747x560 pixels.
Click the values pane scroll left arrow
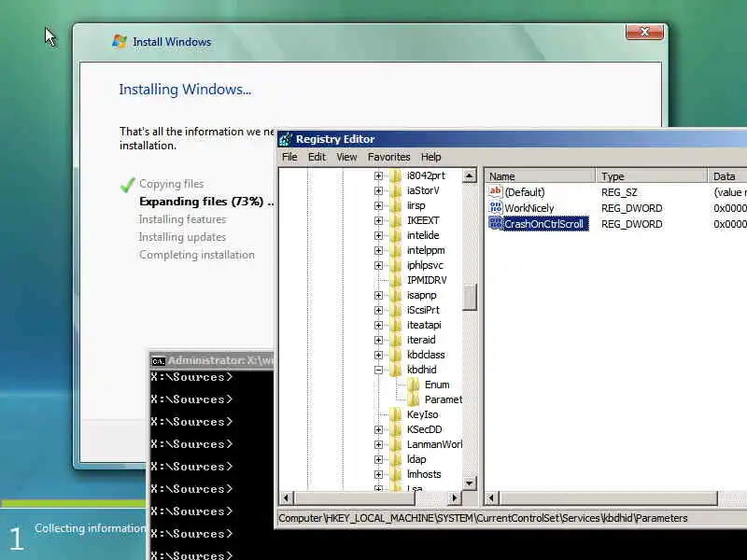pos(492,498)
